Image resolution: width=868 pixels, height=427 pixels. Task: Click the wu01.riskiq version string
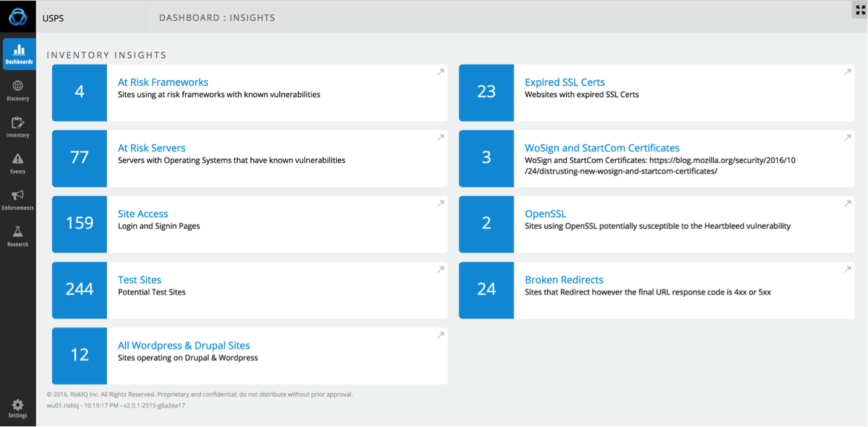tap(116, 405)
